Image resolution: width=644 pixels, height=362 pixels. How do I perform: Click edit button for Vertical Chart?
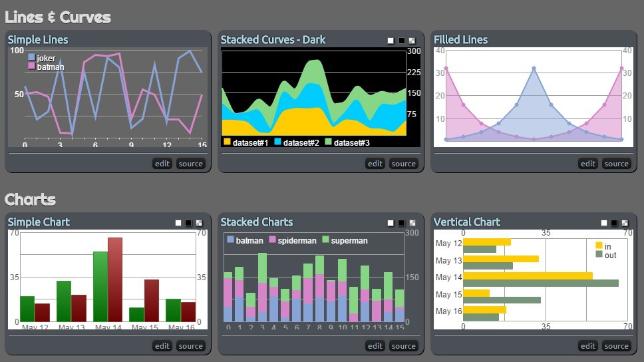click(588, 346)
